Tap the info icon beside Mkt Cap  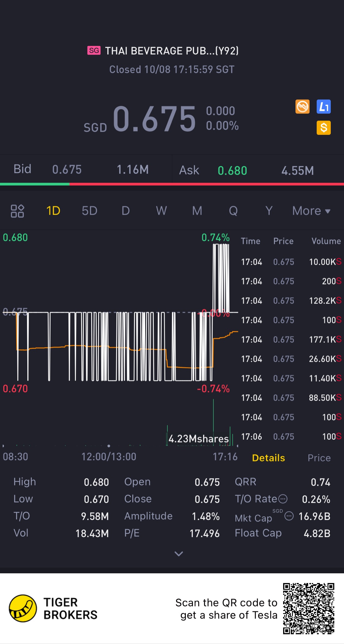[x=289, y=516]
